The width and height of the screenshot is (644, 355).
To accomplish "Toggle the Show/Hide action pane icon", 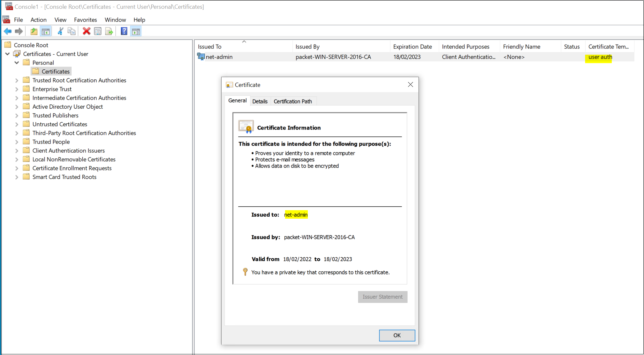I will pyautogui.click(x=136, y=31).
